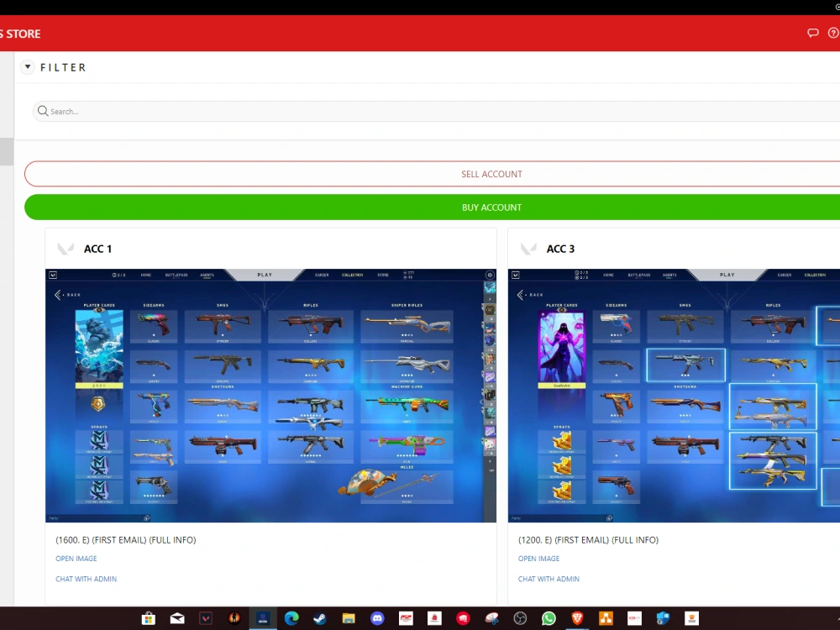Open Discord from the taskbar
Viewport: 840px width, 630px height.
tap(377, 618)
